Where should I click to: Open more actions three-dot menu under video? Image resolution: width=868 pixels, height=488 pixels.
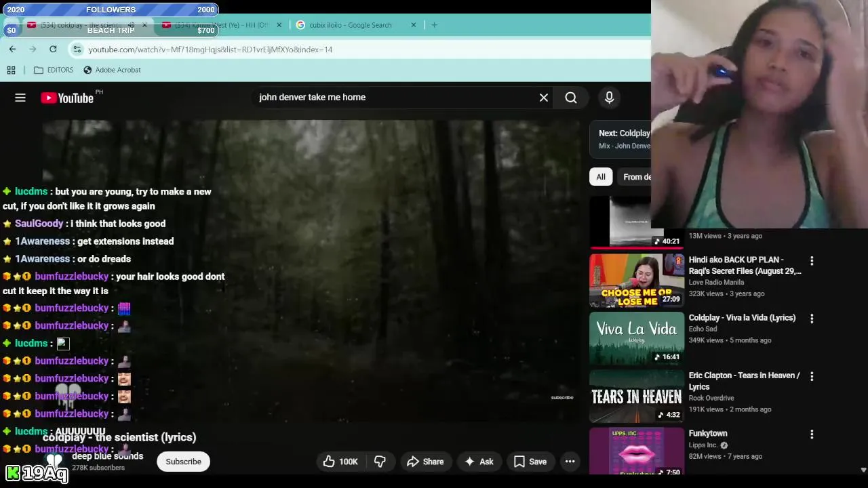coord(570,462)
